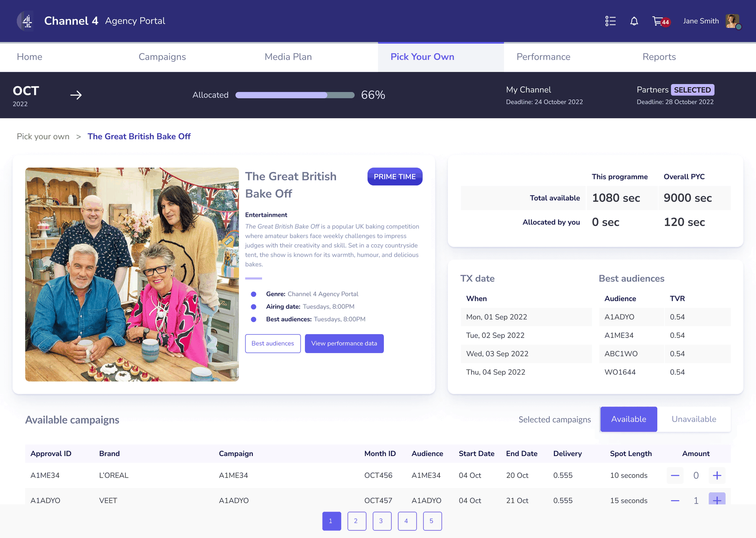Open the shopping cart with 44 items
The width and height of the screenshot is (756, 538).
(x=661, y=21)
